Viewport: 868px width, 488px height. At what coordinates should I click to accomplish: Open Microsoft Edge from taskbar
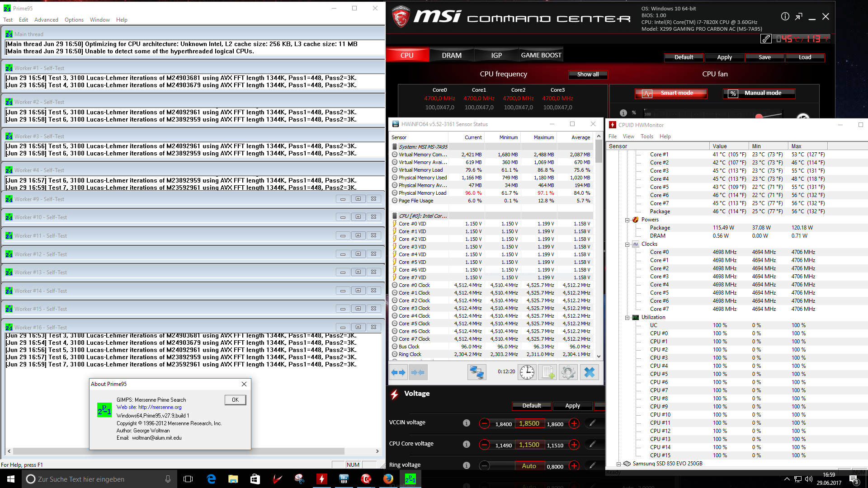pyautogui.click(x=211, y=479)
